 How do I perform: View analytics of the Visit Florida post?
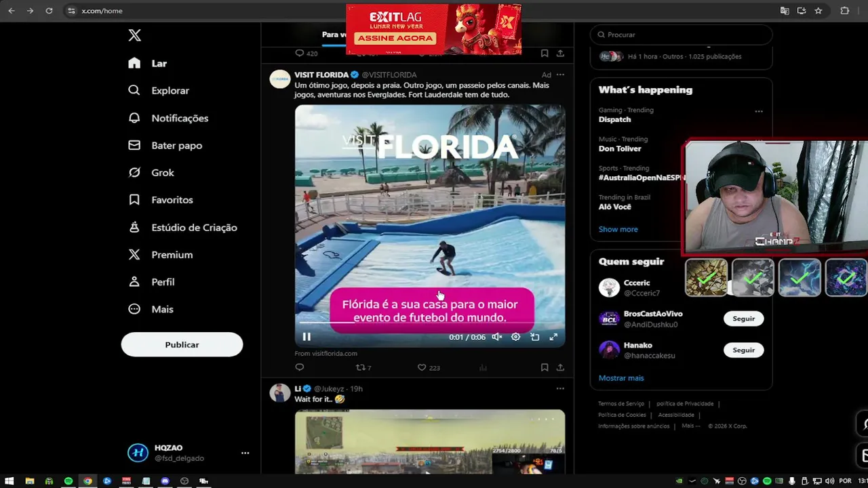[483, 367]
